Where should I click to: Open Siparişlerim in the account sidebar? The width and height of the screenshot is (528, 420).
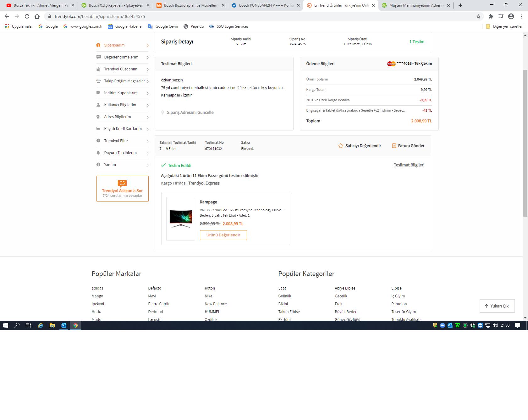pyautogui.click(x=123, y=45)
